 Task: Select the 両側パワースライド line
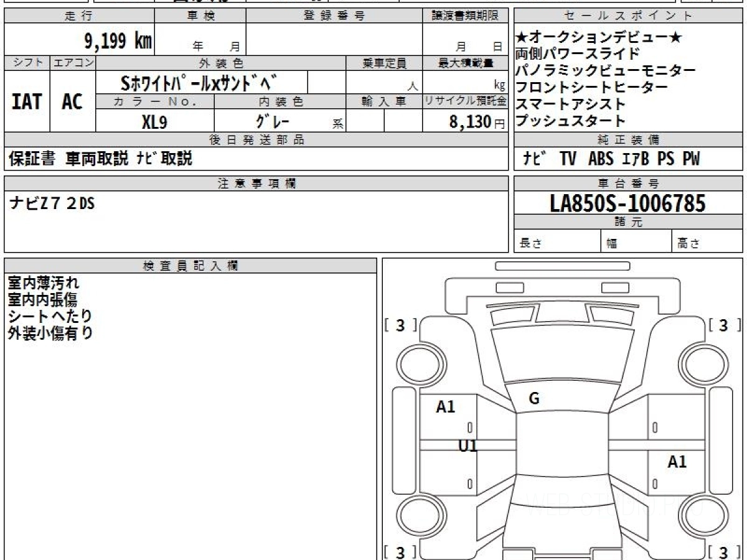point(578,54)
